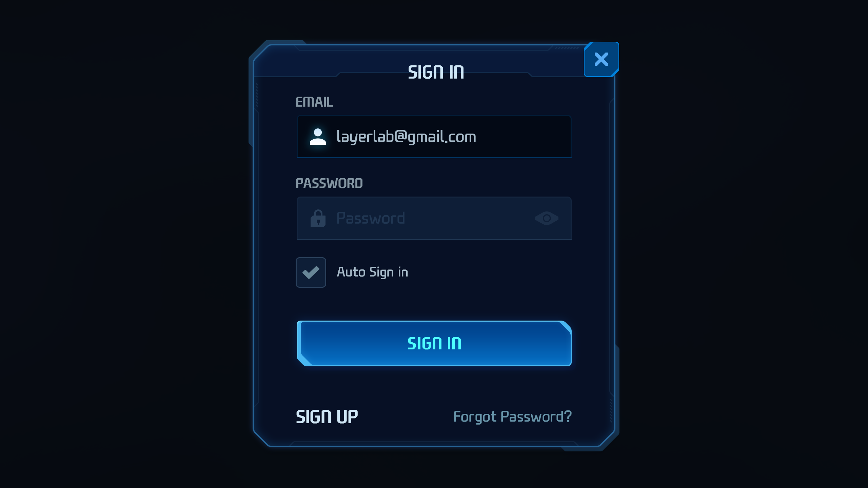
Task: Click the layerlab@gmail.com email text
Action: click(406, 137)
